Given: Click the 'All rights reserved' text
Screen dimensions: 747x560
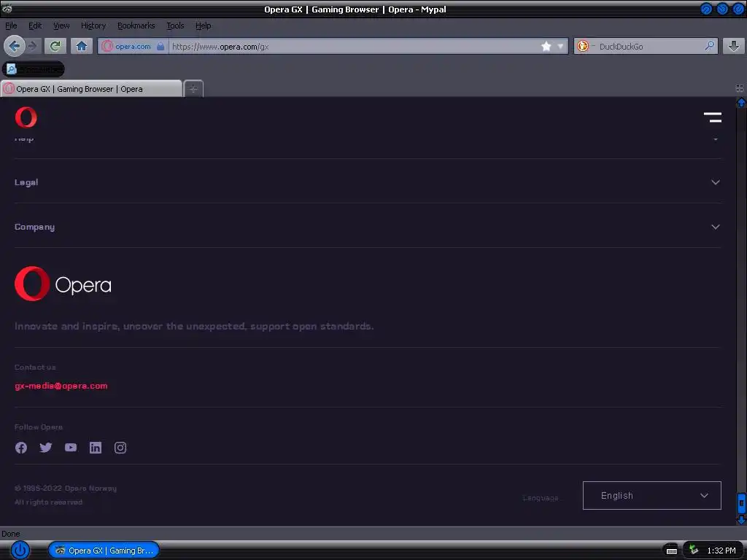Looking at the screenshot, I should point(49,502).
